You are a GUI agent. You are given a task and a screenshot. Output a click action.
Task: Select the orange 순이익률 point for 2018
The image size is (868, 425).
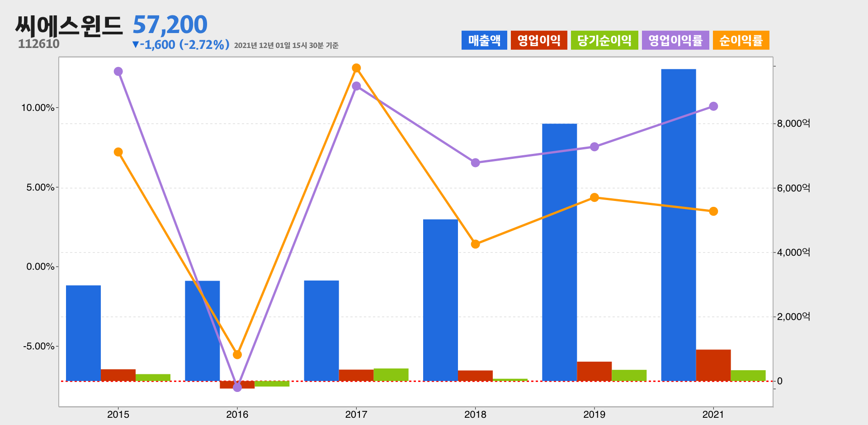click(475, 244)
